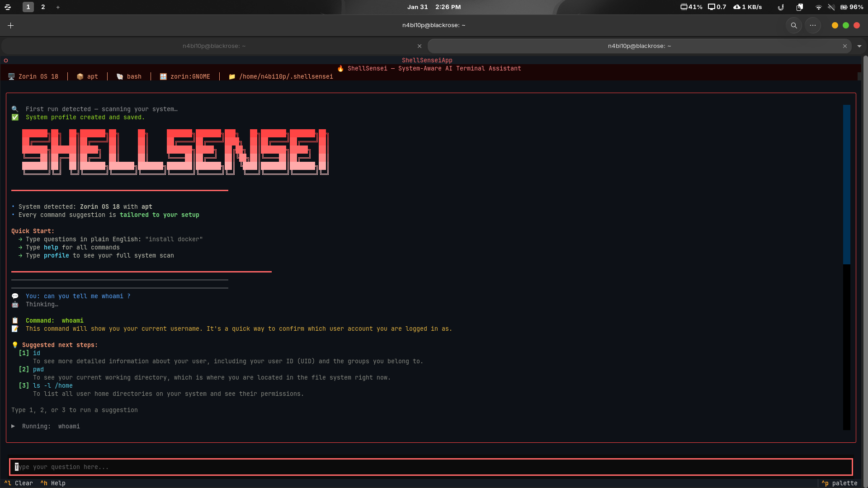Click the battery 96% indicator
The width and height of the screenshot is (868, 488).
coord(852,7)
